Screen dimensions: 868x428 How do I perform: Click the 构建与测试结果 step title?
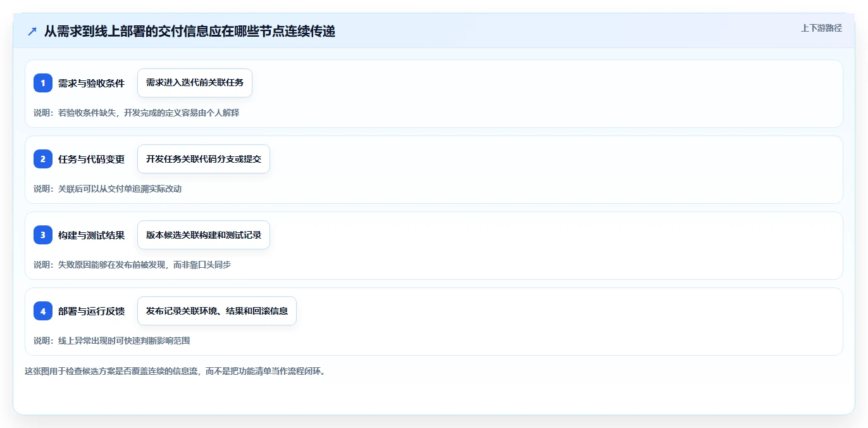coord(92,235)
